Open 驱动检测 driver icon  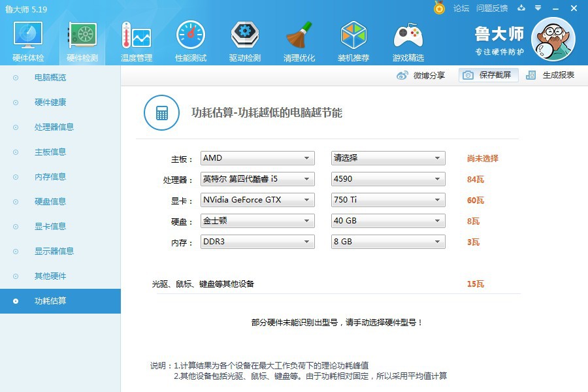[245, 35]
